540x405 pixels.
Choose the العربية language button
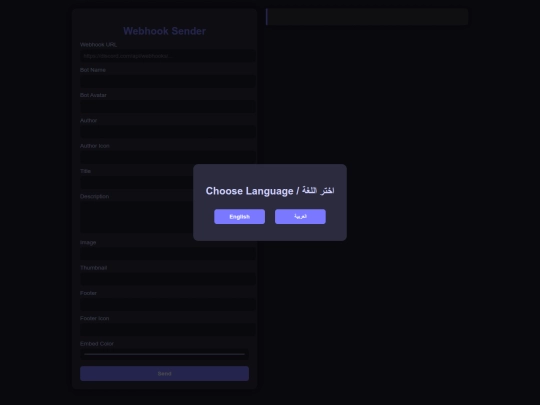tap(300, 217)
